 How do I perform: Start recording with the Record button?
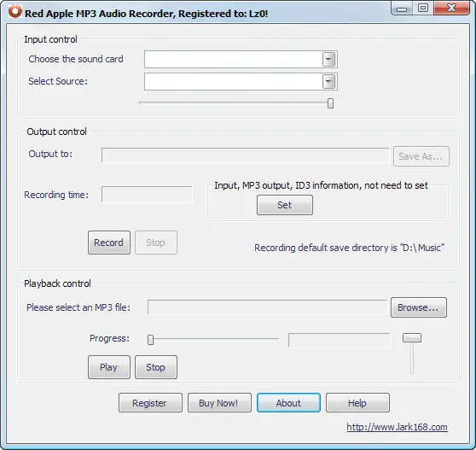109,243
